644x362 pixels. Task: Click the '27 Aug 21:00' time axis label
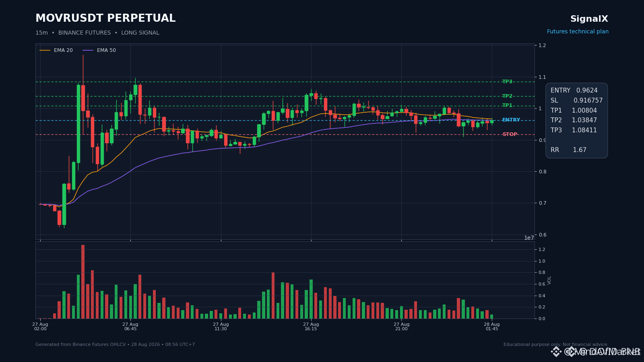(401, 326)
